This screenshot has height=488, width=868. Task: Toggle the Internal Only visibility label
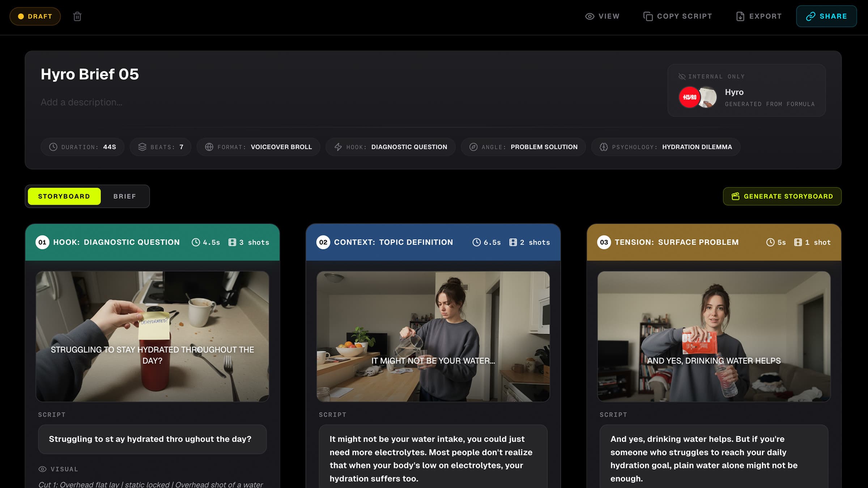(711, 77)
